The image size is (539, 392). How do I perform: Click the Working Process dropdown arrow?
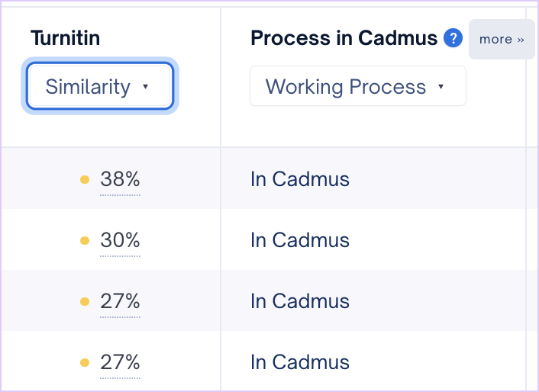pos(441,86)
